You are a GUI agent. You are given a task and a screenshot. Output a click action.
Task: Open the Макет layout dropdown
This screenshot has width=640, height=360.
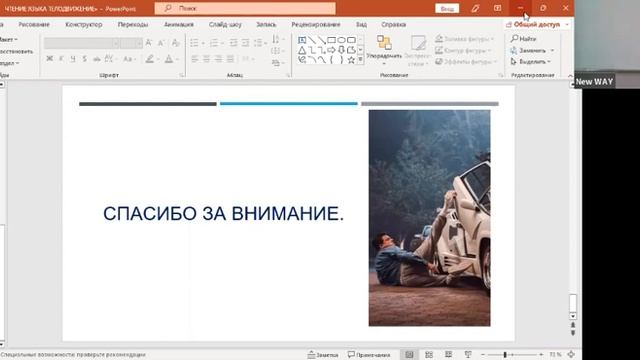[9, 40]
